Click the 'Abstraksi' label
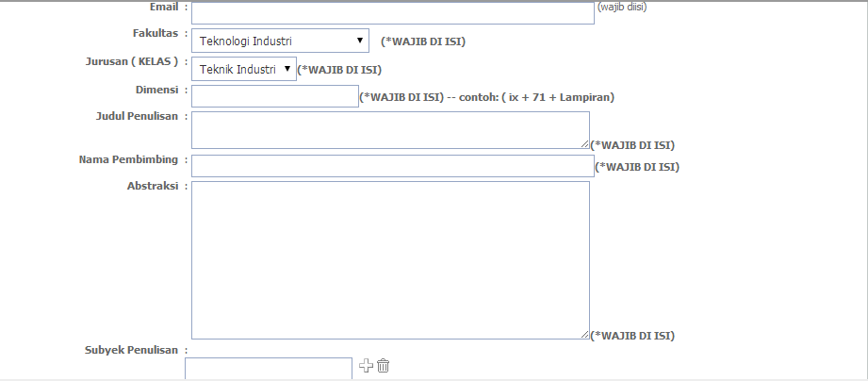The image size is (868, 381). 153,186
